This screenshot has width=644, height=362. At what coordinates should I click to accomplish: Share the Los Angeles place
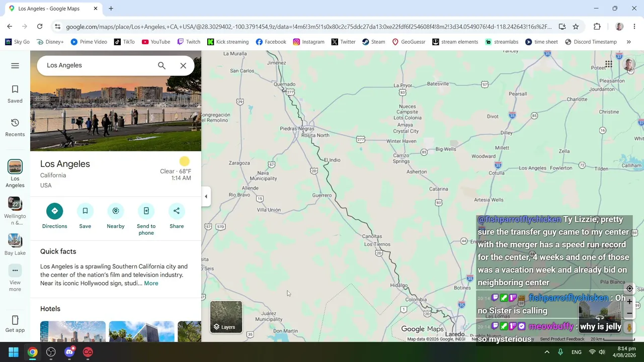[x=177, y=216]
